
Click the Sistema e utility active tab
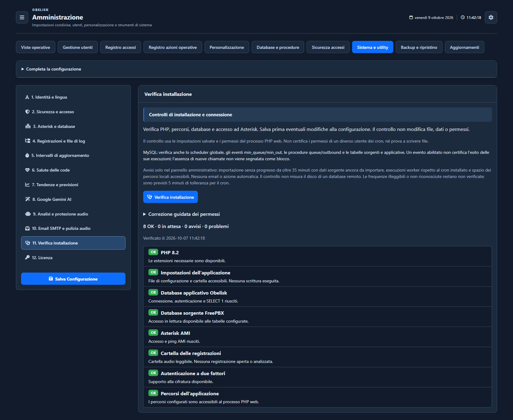pos(373,47)
